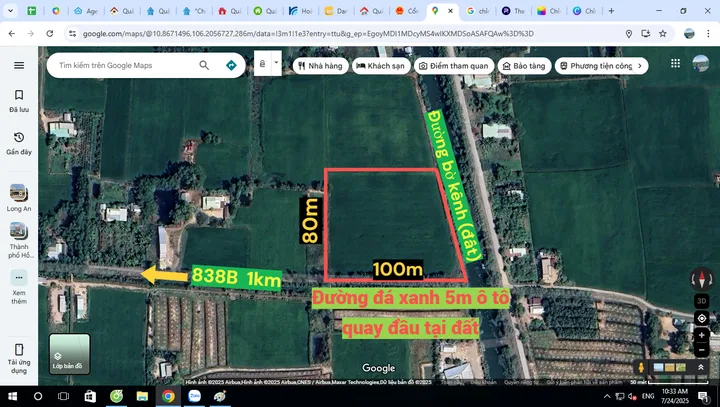Switch map type via Lớp bản đồ tile
The height and width of the screenshot is (407, 720).
69,354
